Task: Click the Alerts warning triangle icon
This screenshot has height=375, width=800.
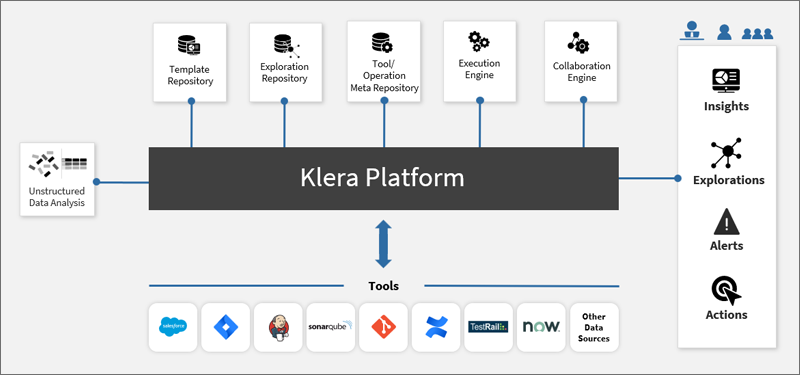Action: pos(727,222)
